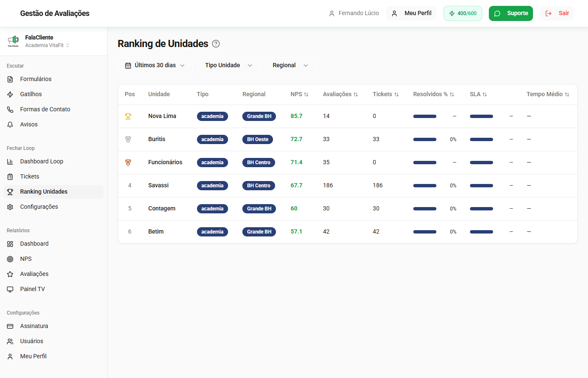Expand the Tipo Unidade filter dropdown
588x378 pixels.
(228, 66)
